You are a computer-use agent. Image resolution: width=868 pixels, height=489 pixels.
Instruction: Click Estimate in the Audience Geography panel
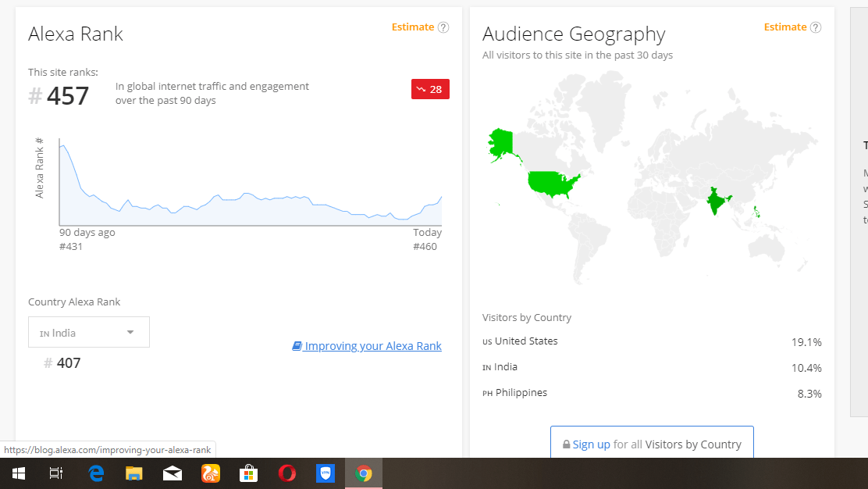pos(786,27)
